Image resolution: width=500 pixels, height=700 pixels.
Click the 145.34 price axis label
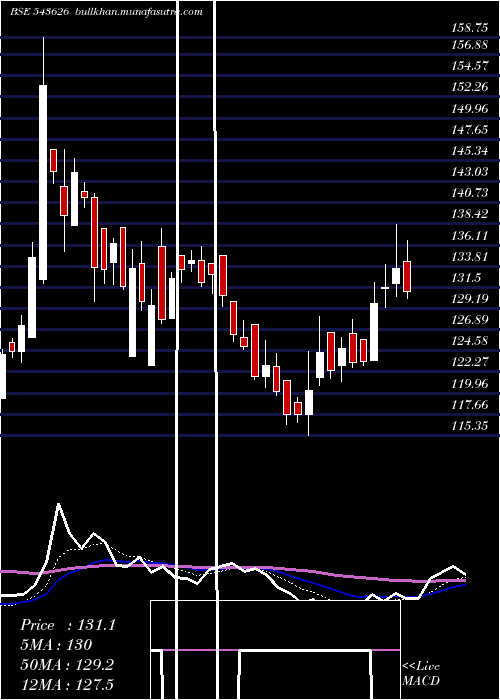pos(469,151)
